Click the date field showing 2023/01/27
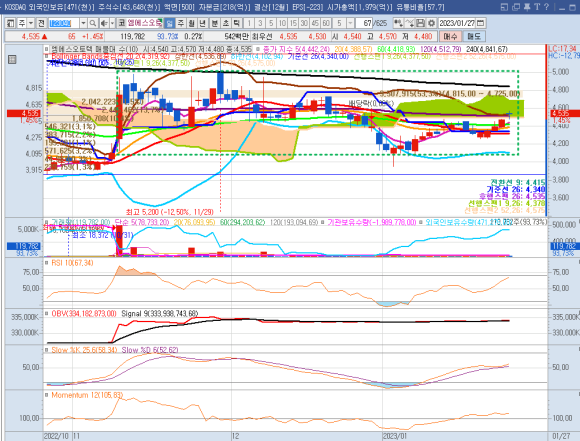 tap(457, 23)
